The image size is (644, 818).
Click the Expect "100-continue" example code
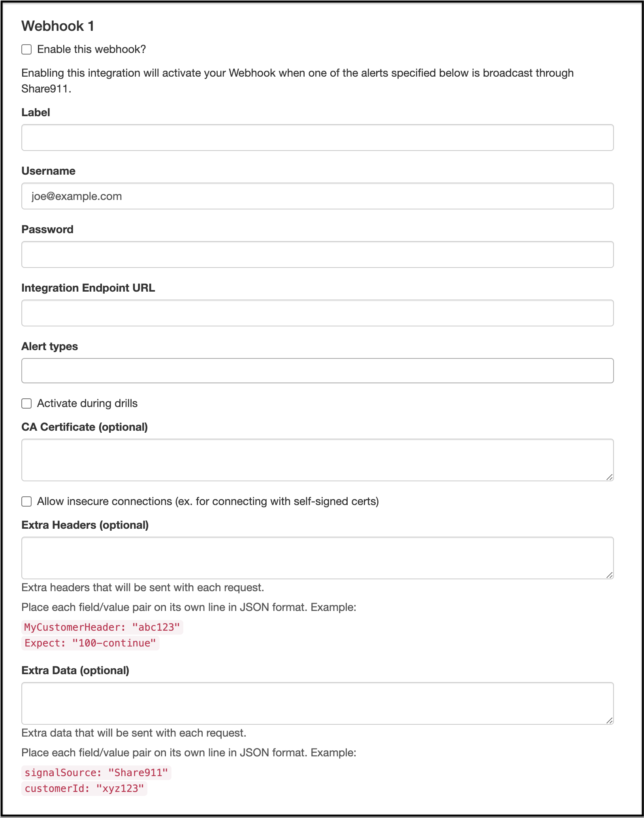(x=90, y=643)
